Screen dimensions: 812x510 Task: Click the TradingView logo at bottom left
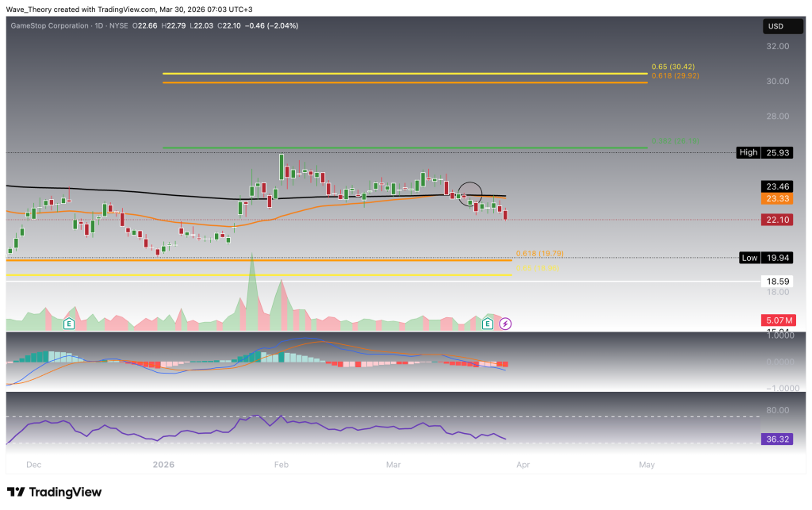click(54, 492)
